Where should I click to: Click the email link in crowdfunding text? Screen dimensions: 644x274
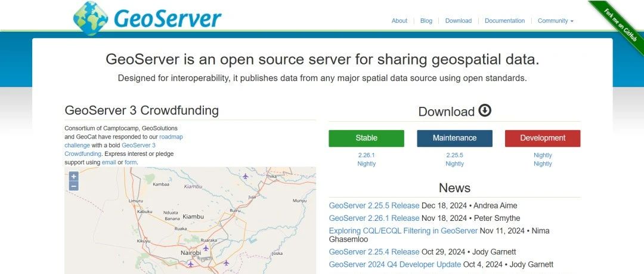[109, 162]
